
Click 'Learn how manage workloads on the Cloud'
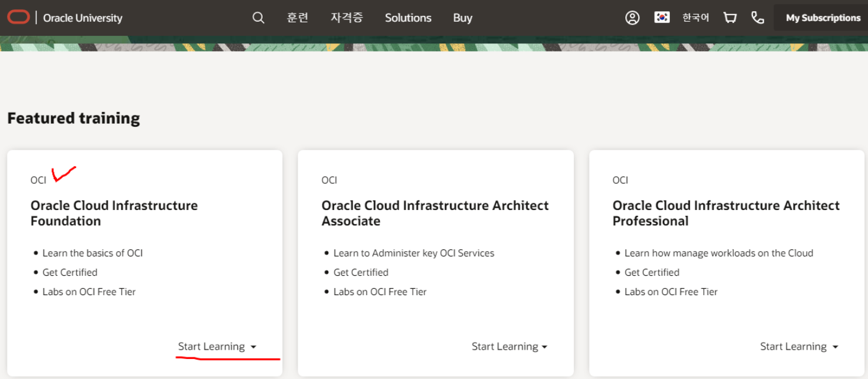pyautogui.click(x=719, y=253)
